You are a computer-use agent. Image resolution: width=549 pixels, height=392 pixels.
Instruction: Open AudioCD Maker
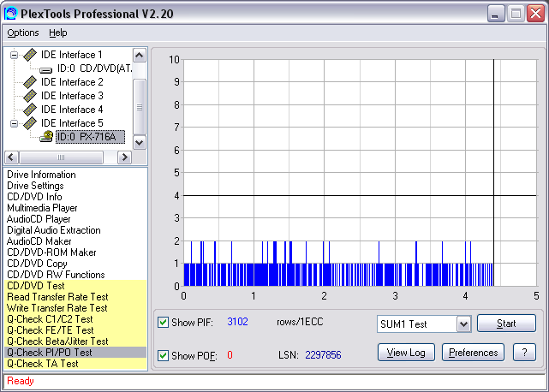click(39, 241)
